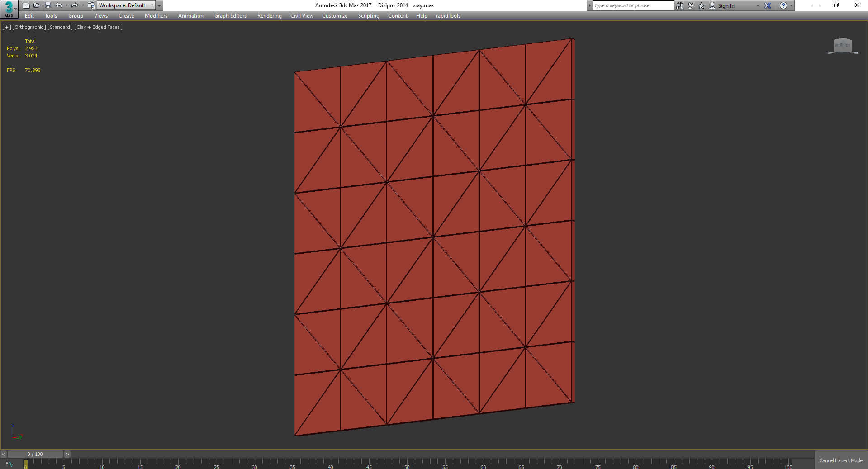Open the Modifiers menu
Screen dimensions: 868x469
pyautogui.click(x=156, y=16)
